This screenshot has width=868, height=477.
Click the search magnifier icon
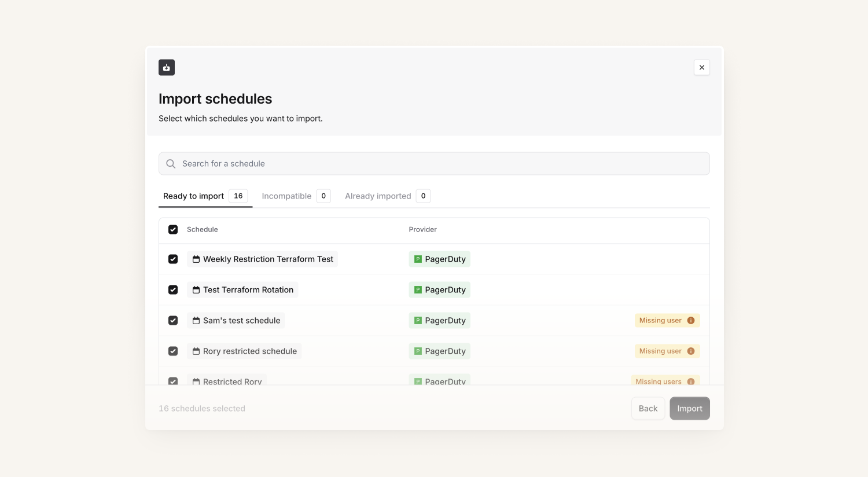point(171,164)
